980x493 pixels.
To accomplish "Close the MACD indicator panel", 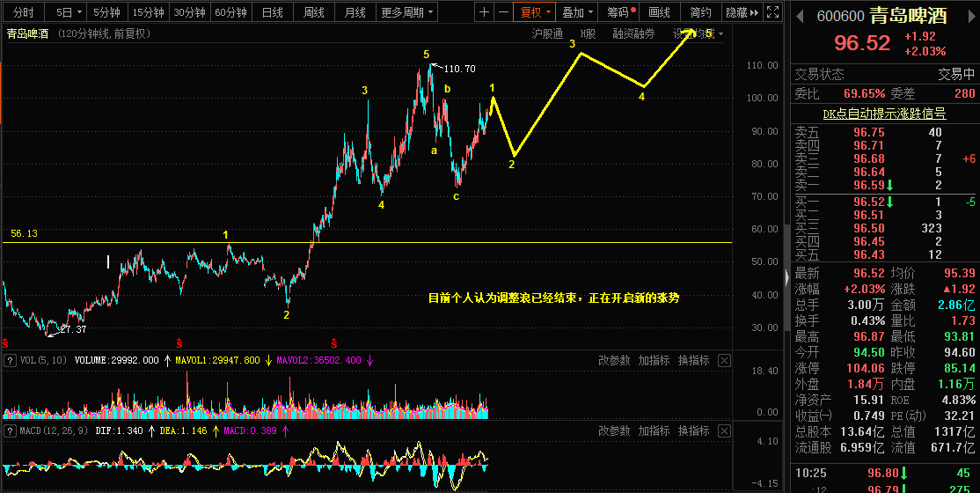I will coord(724,430).
